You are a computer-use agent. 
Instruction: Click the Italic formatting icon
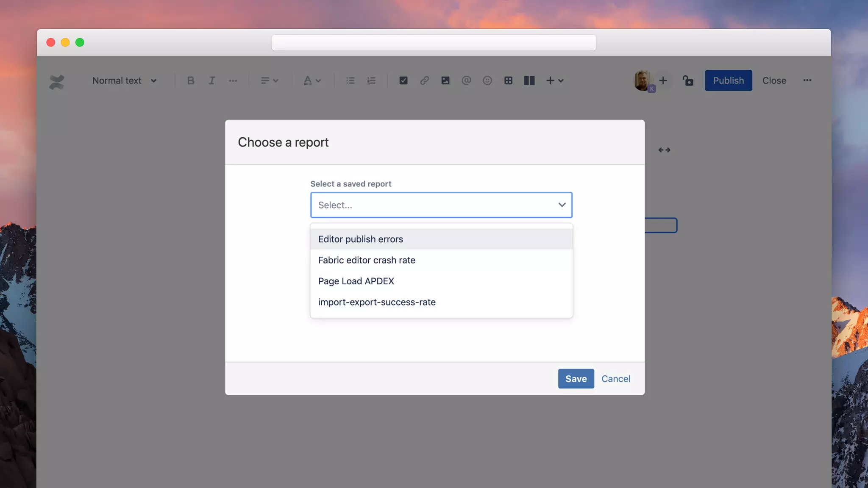(211, 80)
